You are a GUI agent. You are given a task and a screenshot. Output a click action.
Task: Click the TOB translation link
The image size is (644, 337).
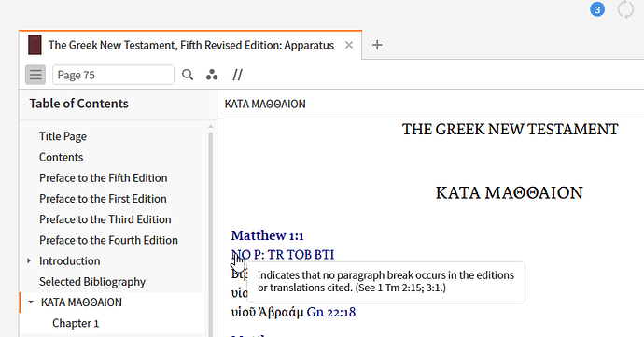(299, 255)
